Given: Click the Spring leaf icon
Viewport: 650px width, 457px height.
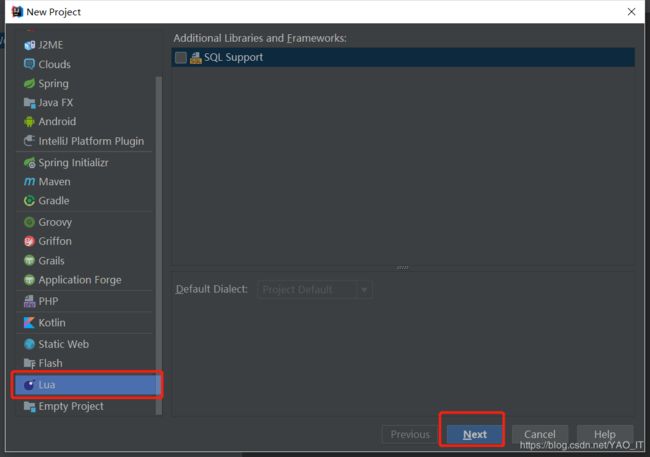Looking at the screenshot, I should pos(29,83).
